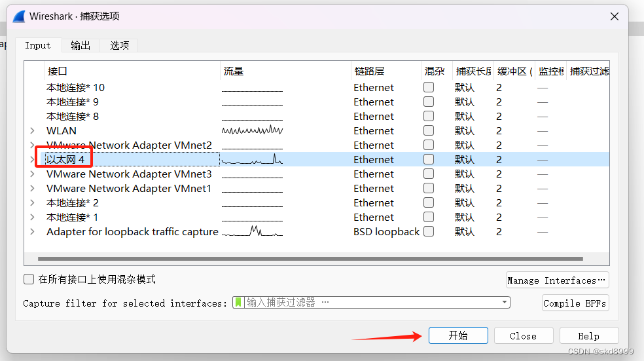Select 本地连接* 8 interface
Screen dimensions: 644x361
click(73, 117)
